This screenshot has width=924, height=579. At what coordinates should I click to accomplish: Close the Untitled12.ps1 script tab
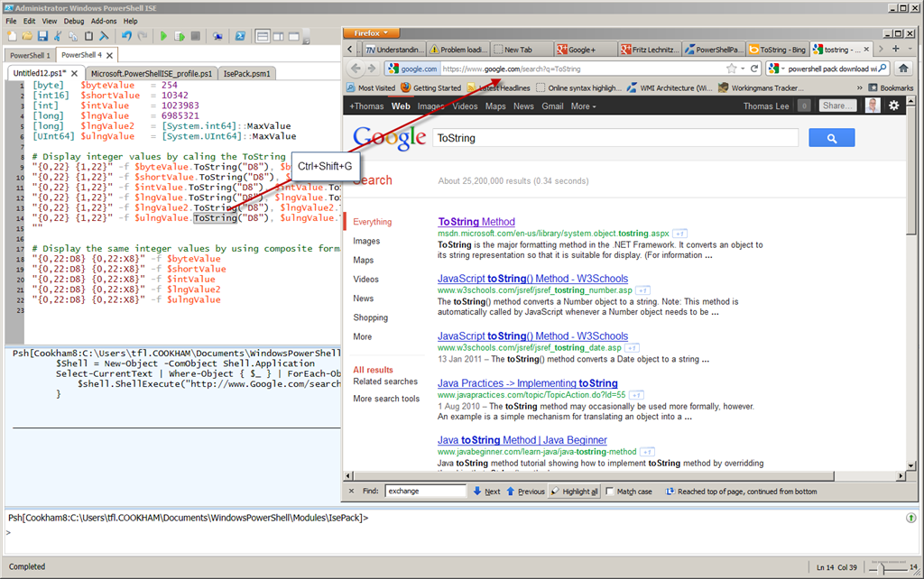74,74
